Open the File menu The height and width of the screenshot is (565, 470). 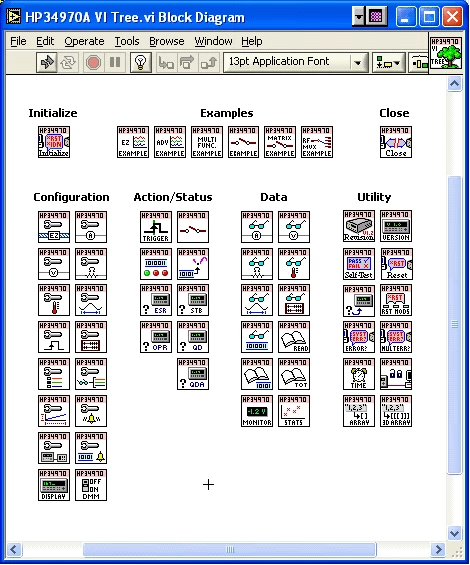[18, 41]
